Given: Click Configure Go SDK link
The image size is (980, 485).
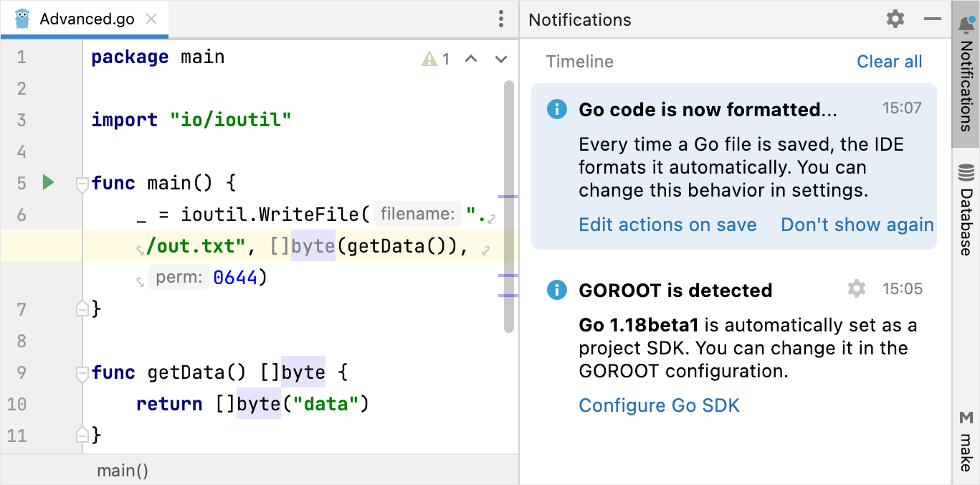Looking at the screenshot, I should click(659, 405).
